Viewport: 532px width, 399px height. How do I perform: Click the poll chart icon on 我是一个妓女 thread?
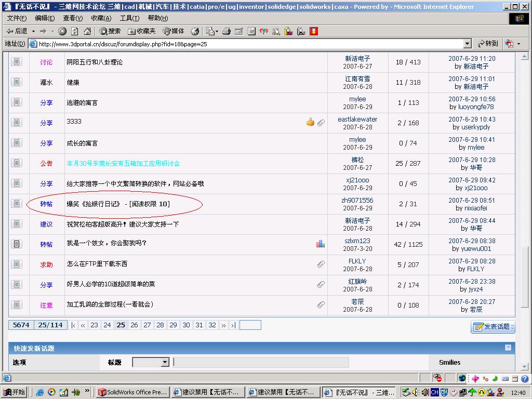(x=320, y=243)
